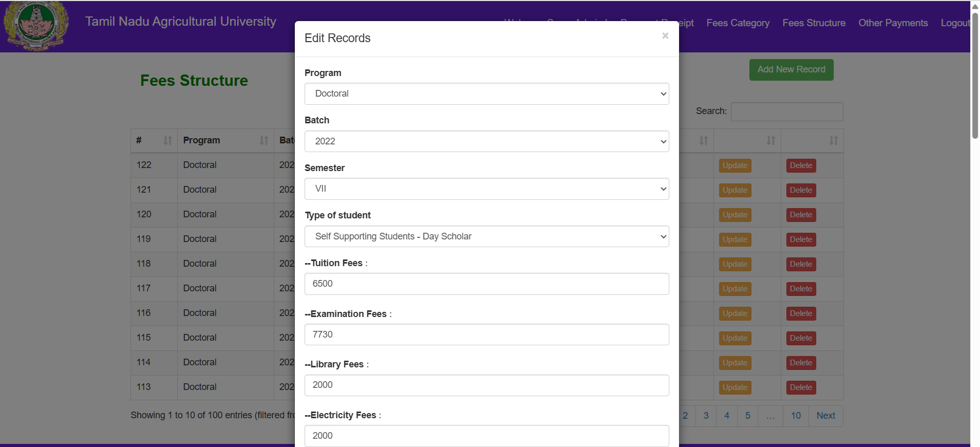Click sort arrows above the Update column
Screen dimensions: 980x447
tap(770, 140)
